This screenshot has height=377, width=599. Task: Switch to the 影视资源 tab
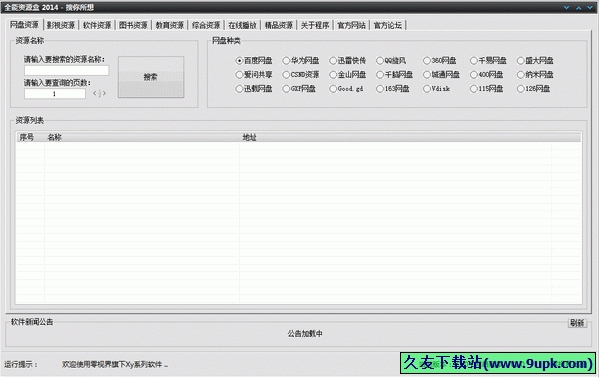pos(61,25)
